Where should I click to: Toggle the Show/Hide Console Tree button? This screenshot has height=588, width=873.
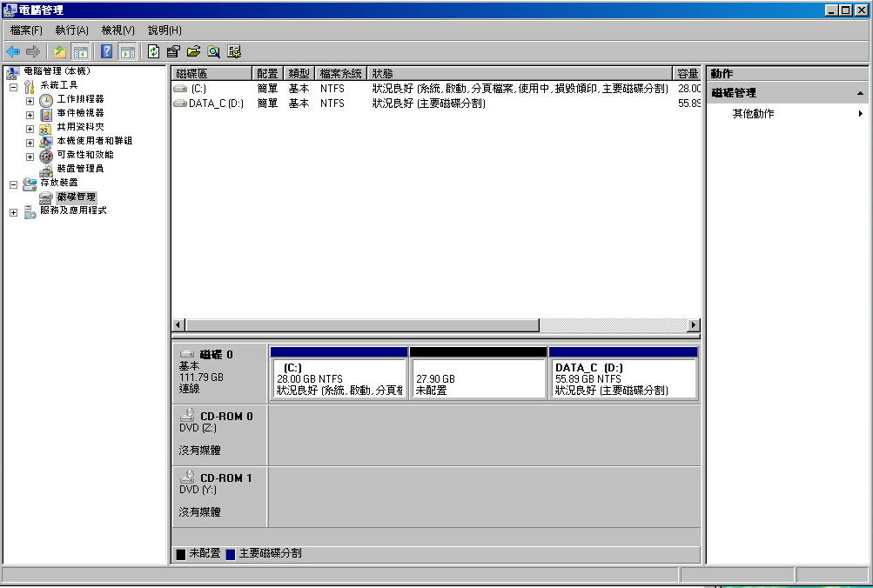80,51
